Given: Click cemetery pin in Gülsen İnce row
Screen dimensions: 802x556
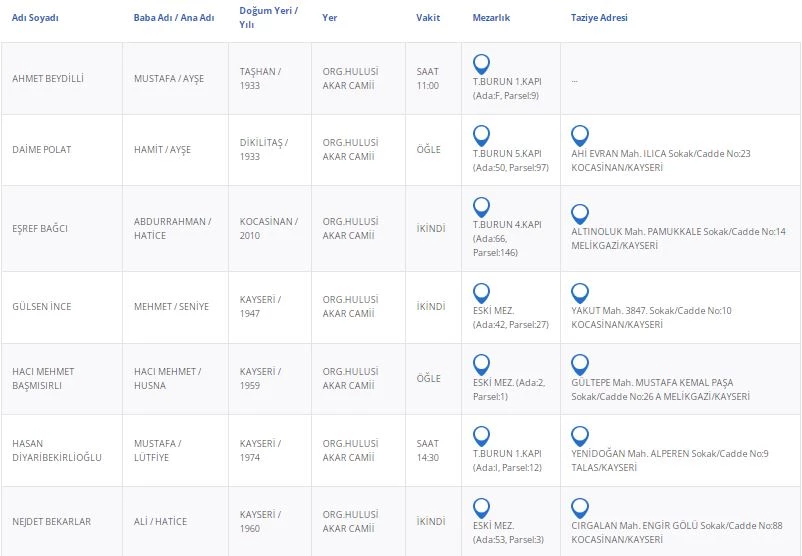Looking at the screenshot, I should coord(481,292).
